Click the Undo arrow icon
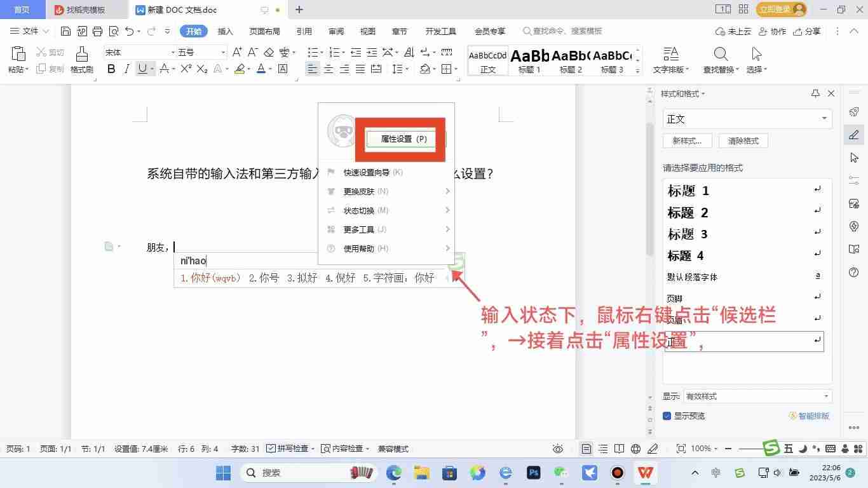Screen dimensions: 868x488 tap(130, 31)
